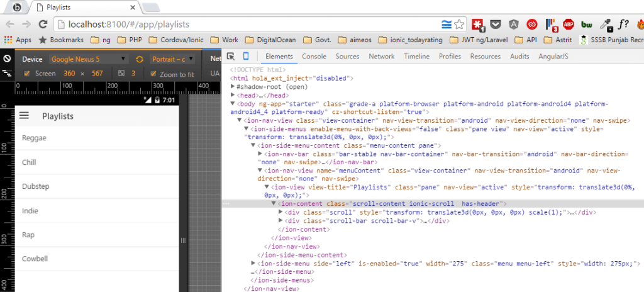This screenshot has height=292, width=644.
Task: Click the rotate device orientation icon
Action: click(140, 59)
